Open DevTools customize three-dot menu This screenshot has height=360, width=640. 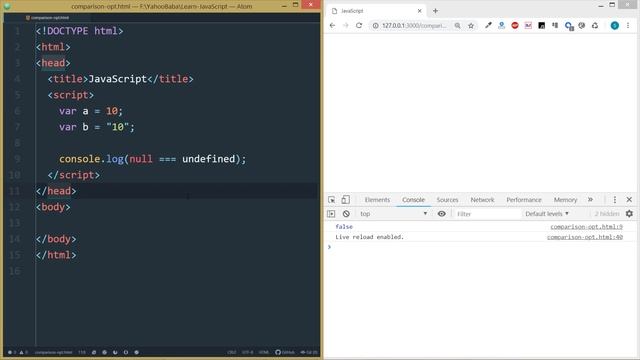615,200
